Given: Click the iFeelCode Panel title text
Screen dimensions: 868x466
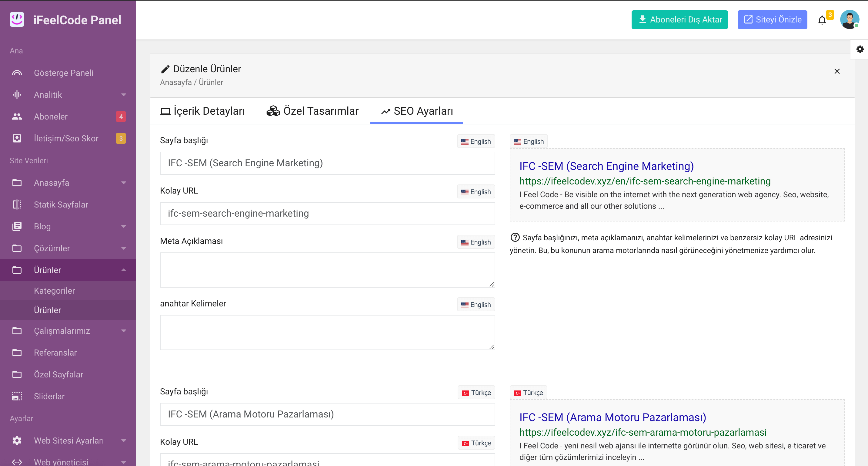Looking at the screenshot, I should click(x=77, y=20).
